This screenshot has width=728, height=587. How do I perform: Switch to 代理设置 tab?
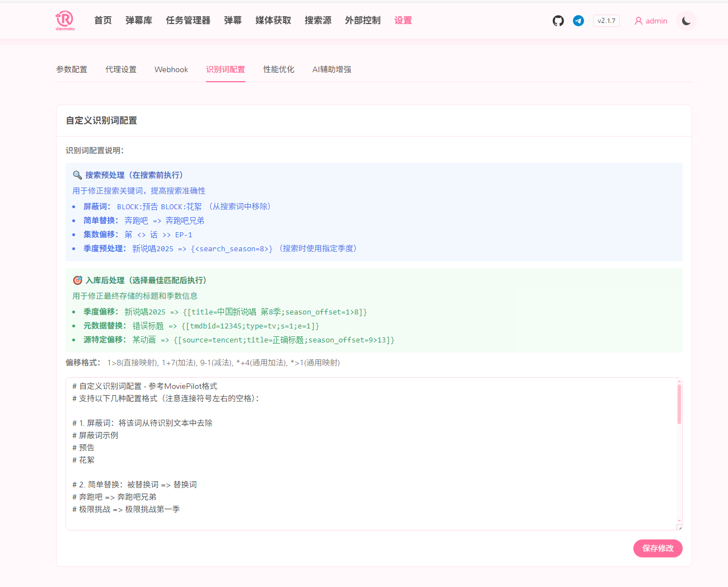121,69
